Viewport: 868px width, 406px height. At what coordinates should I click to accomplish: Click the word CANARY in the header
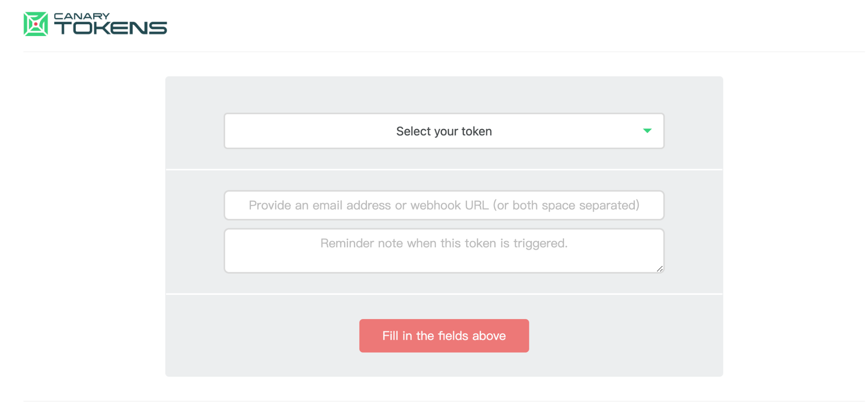[x=82, y=16]
